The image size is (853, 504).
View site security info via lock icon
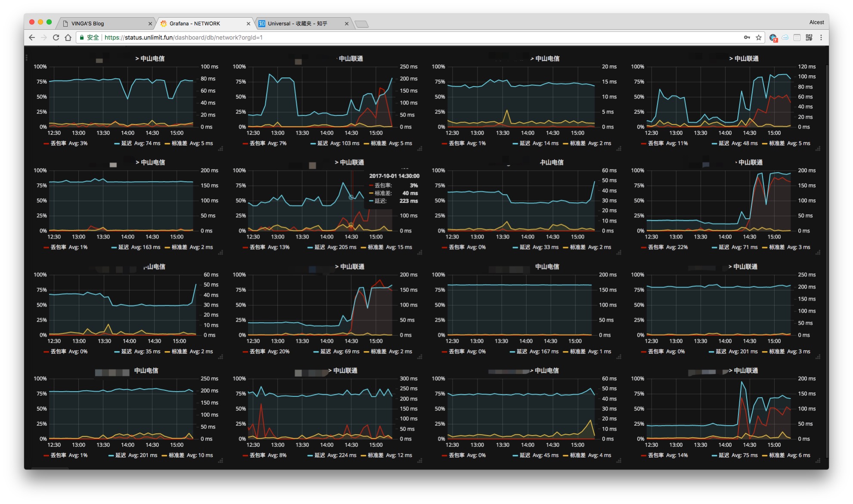coord(82,37)
